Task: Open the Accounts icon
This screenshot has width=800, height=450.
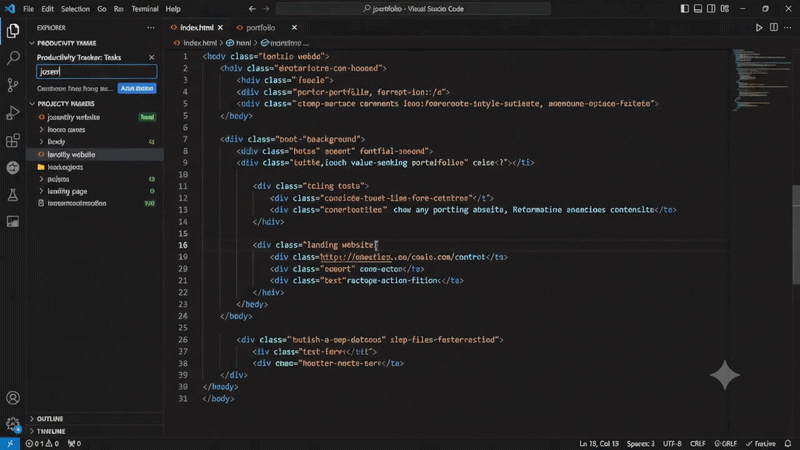Action: point(13,397)
